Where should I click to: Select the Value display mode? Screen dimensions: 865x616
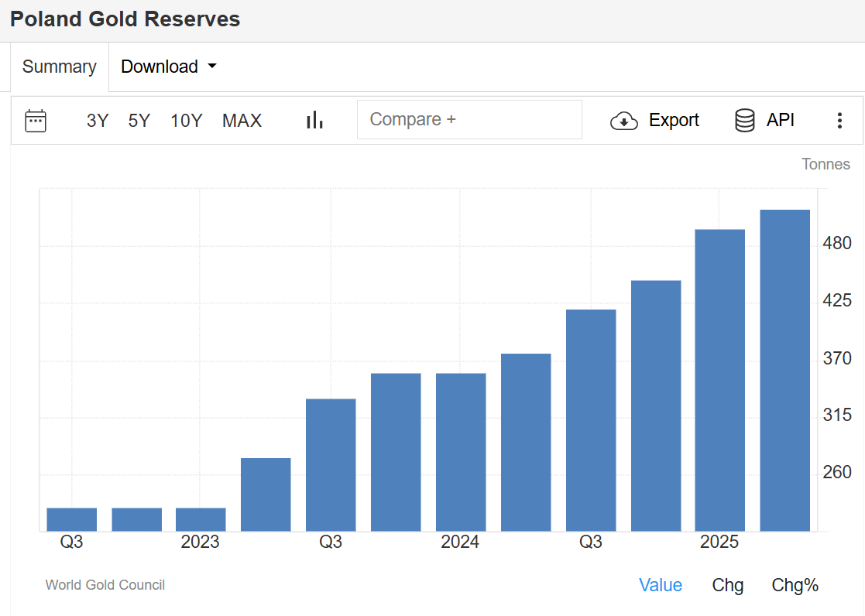pyautogui.click(x=660, y=585)
